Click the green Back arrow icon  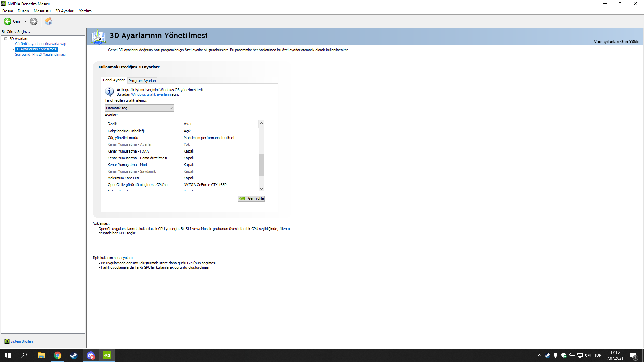click(x=8, y=21)
